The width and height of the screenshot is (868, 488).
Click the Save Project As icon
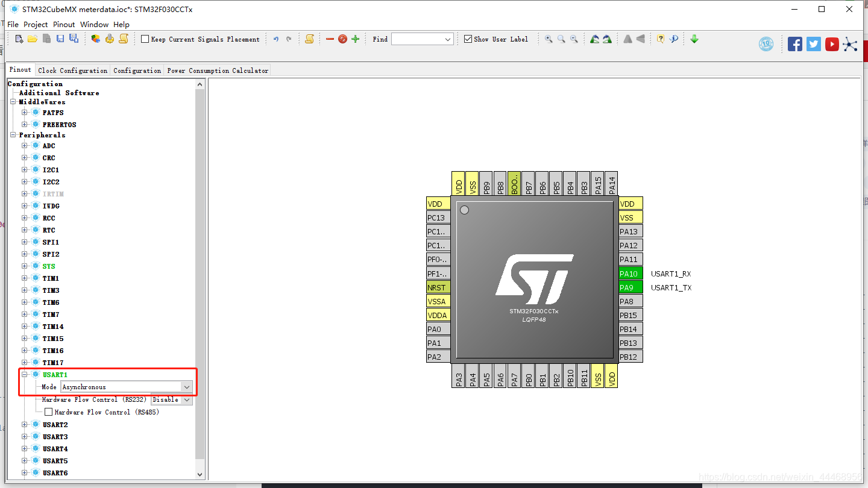[x=74, y=39]
